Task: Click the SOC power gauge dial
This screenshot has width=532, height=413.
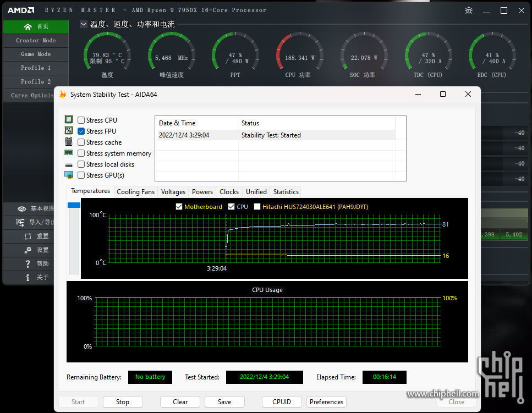Action: 364,51
